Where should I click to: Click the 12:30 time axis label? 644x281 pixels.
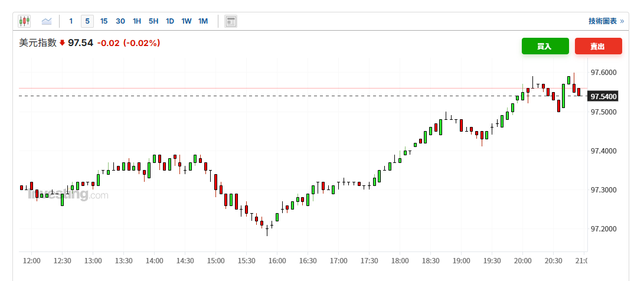62,261
